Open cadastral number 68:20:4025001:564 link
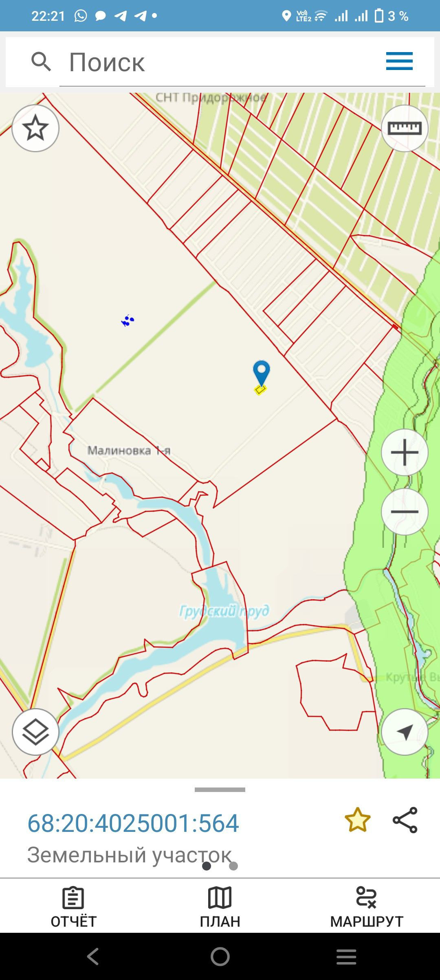Screen dimensions: 440x980 point(133,823)
